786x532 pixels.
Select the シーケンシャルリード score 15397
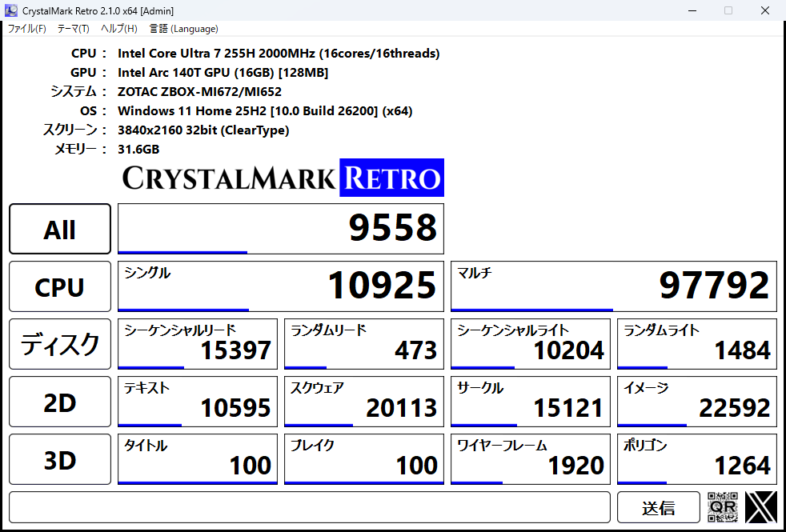(x=198, y=344)
